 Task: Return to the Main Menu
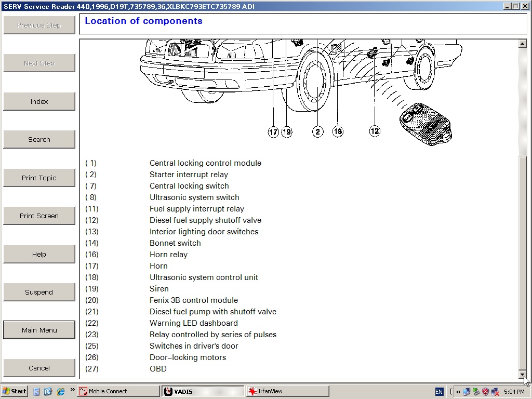[x=39, y=330]
